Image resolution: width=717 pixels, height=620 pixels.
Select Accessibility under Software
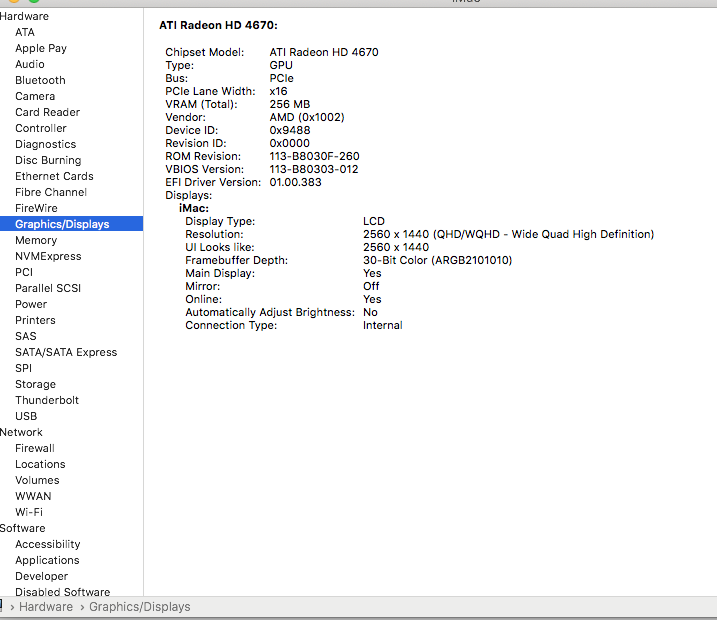point(48,544)
